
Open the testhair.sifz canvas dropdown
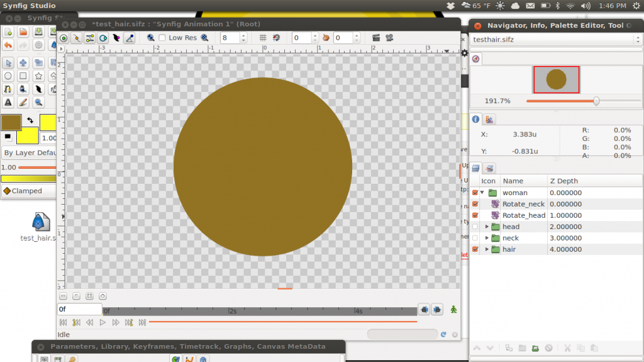556,40
